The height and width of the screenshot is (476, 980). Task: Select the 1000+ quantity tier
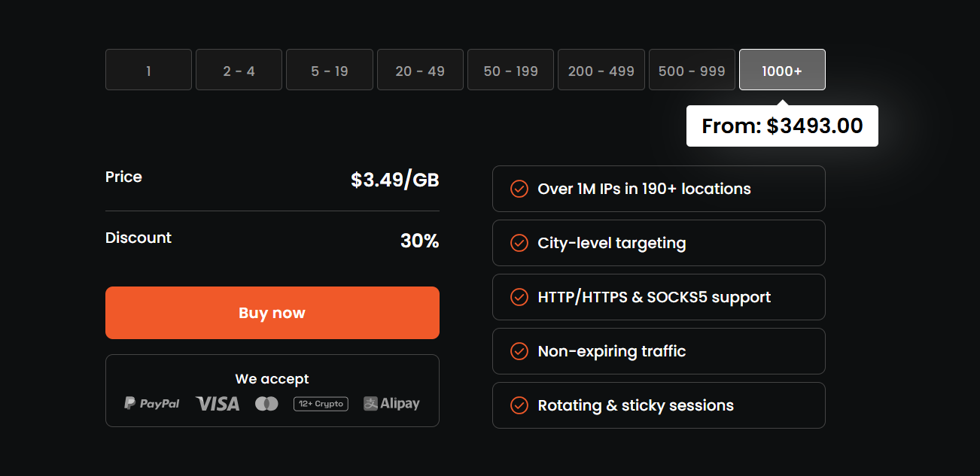782,70
